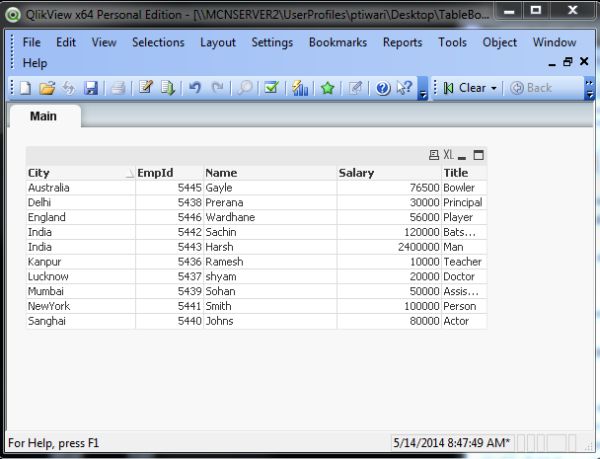Send table to Excel via XL icon
This screenshot has width=600, height=459.
tap(449, 155)
